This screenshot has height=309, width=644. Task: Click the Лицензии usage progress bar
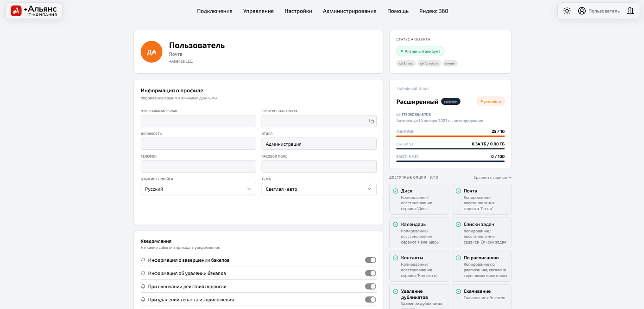point(450,136)
